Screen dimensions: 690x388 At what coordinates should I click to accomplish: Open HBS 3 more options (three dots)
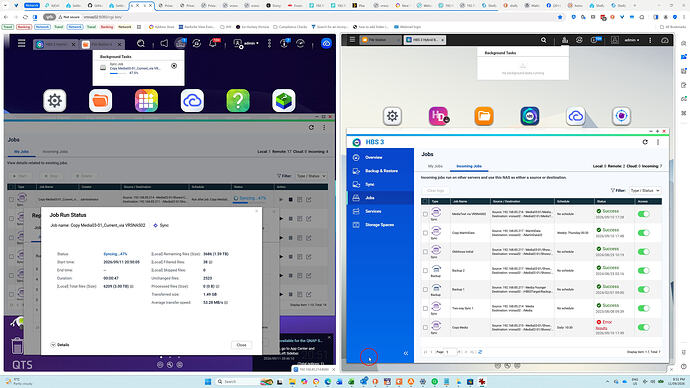pyautogui.click(x=658, y=142)
